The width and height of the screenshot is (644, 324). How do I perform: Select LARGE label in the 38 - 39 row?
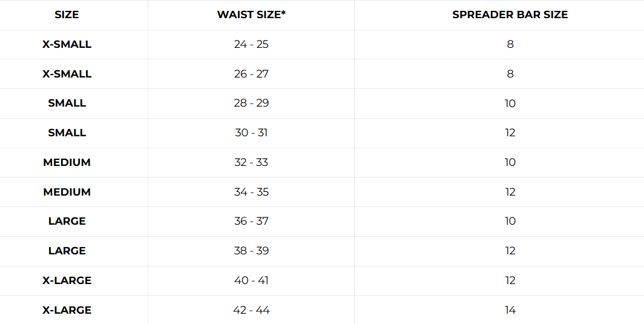pyautogui.click(x=67, y=251)
